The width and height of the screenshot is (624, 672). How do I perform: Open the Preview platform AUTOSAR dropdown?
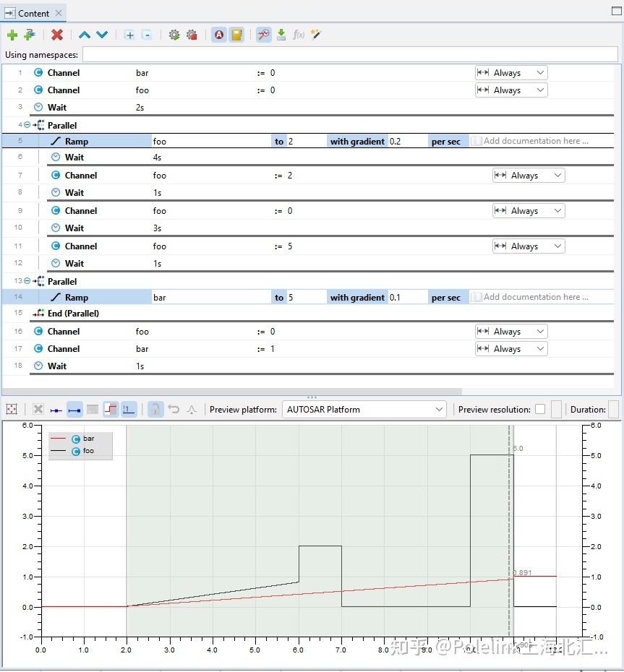tap(364, 410)
